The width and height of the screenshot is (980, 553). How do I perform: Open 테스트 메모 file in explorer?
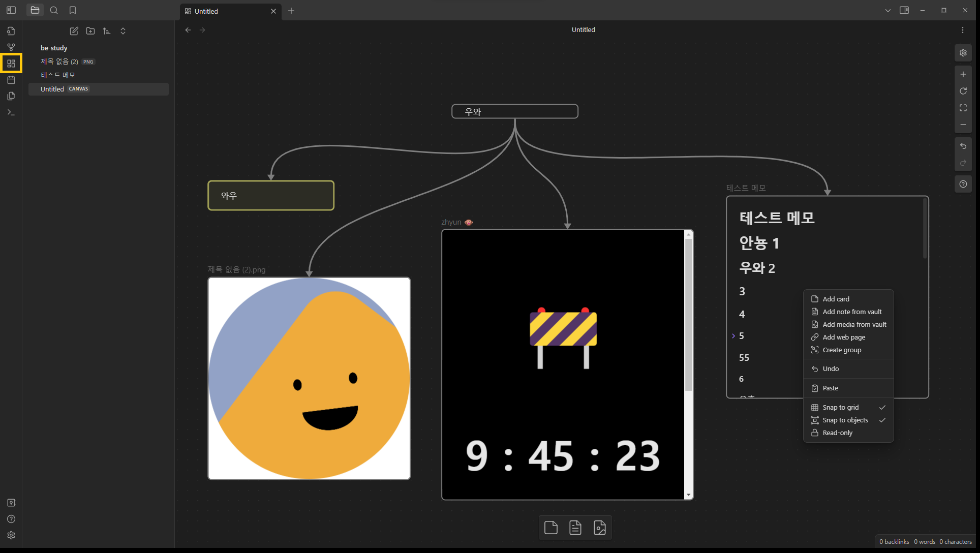pos(58,75)
